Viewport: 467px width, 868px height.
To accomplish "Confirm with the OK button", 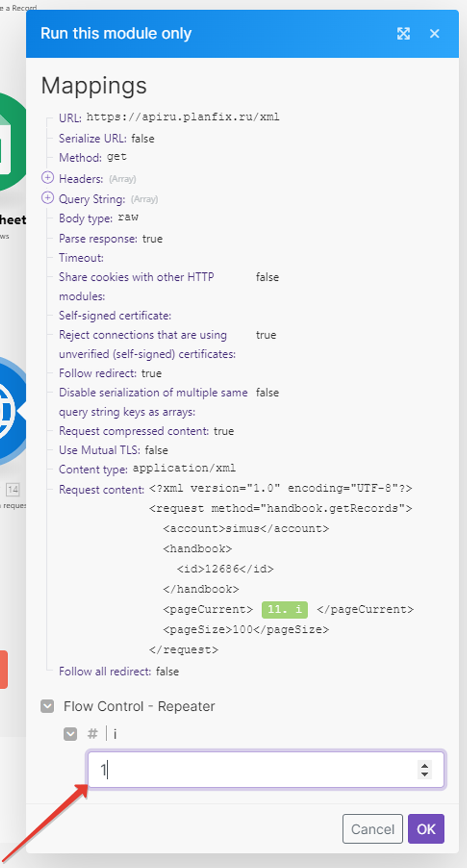I will 426,829.
